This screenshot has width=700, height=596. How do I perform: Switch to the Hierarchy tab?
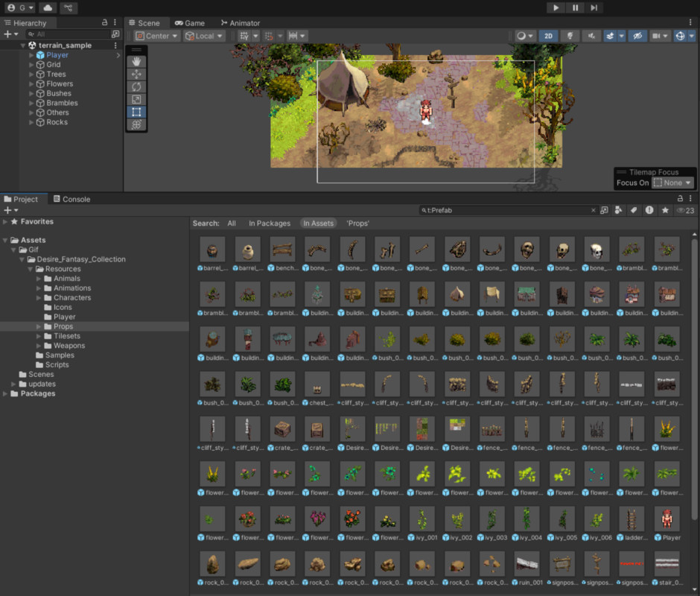[x=25, y=23]
